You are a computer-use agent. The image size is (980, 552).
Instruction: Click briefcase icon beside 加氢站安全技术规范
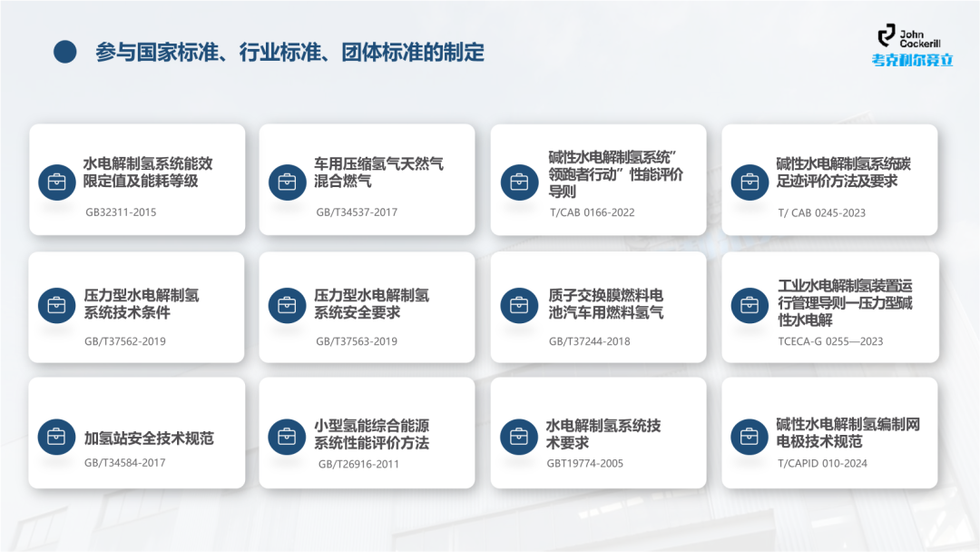(57, 437)
